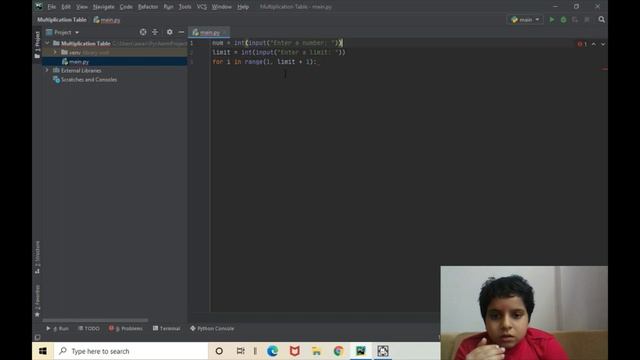Select the main.py editor tab

tap(209, 32)
